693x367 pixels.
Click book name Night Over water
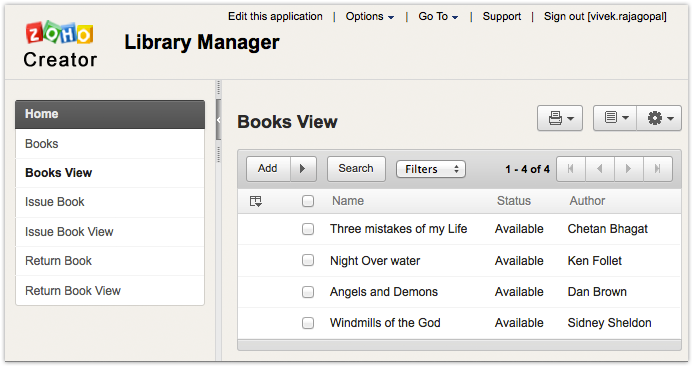pos(375,261)
